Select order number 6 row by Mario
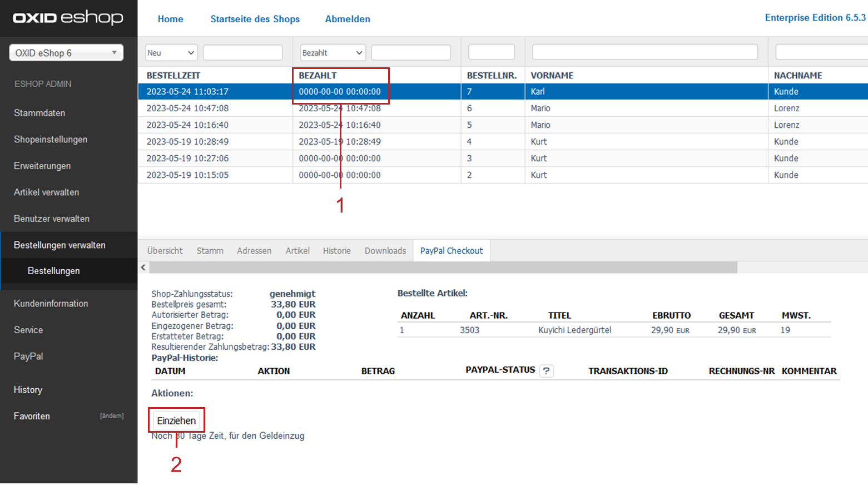The height and width of the screenshot is (490, 868). point(539,108)
